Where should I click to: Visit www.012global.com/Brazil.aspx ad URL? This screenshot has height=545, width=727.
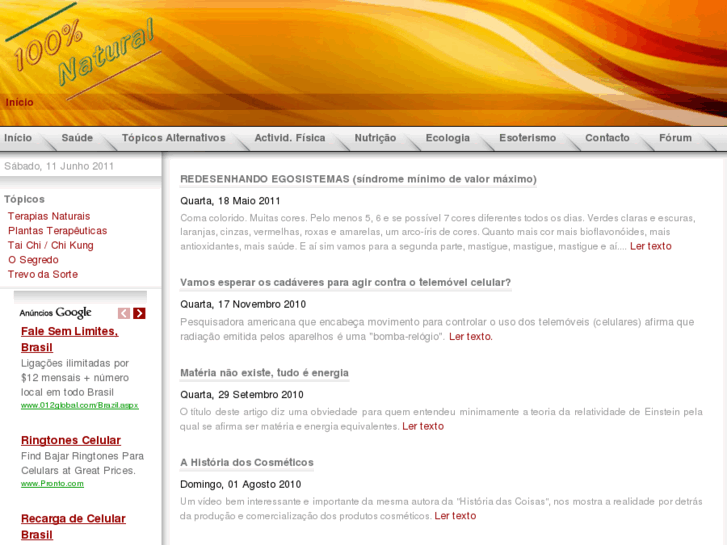[x=79, y=405]
